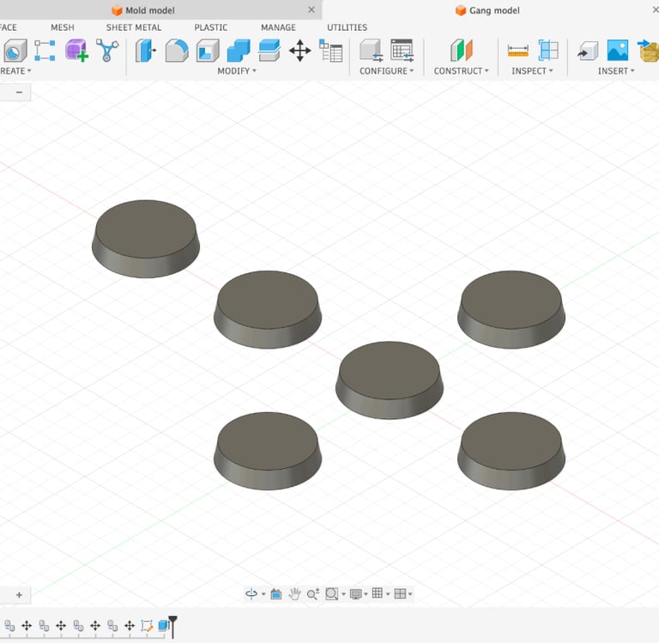Select the Move/Copy arrows icon
Screen dimensions: 659x644
click(x=300, y=51)
